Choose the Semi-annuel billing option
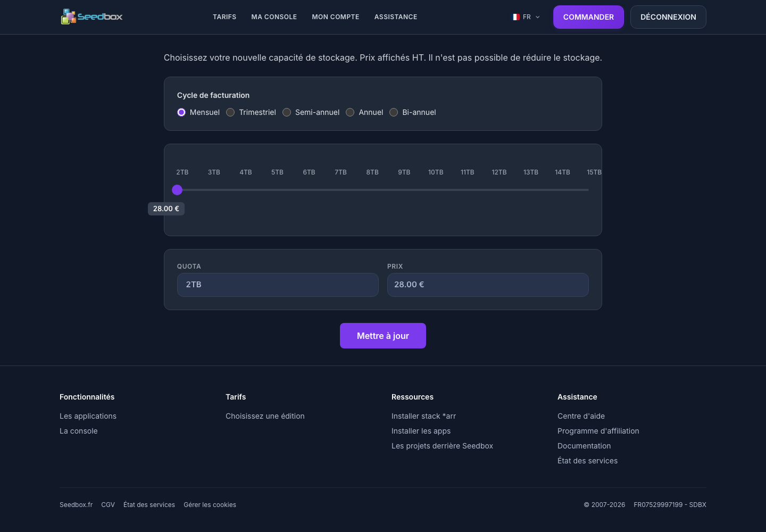This screenshot has height=532, width=766. point(287,112)
